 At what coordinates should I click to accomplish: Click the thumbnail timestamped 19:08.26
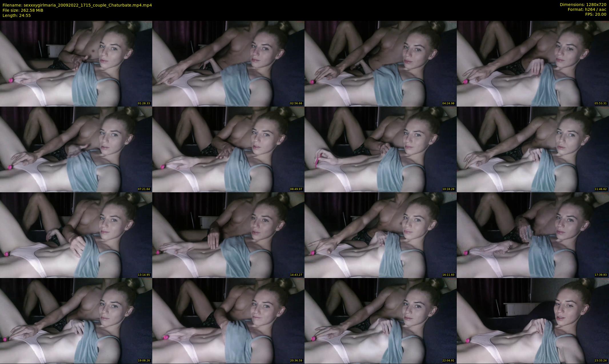pos(76,321)
